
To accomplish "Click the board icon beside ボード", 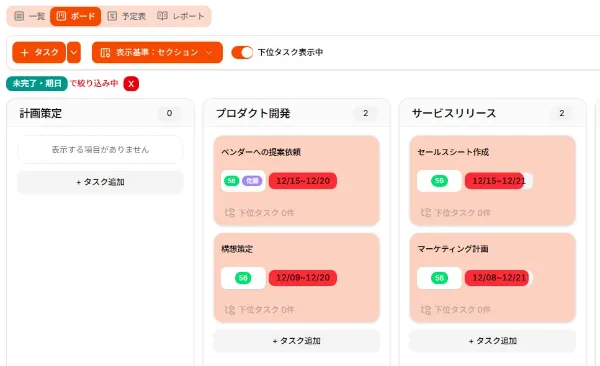I will point(61,16).
